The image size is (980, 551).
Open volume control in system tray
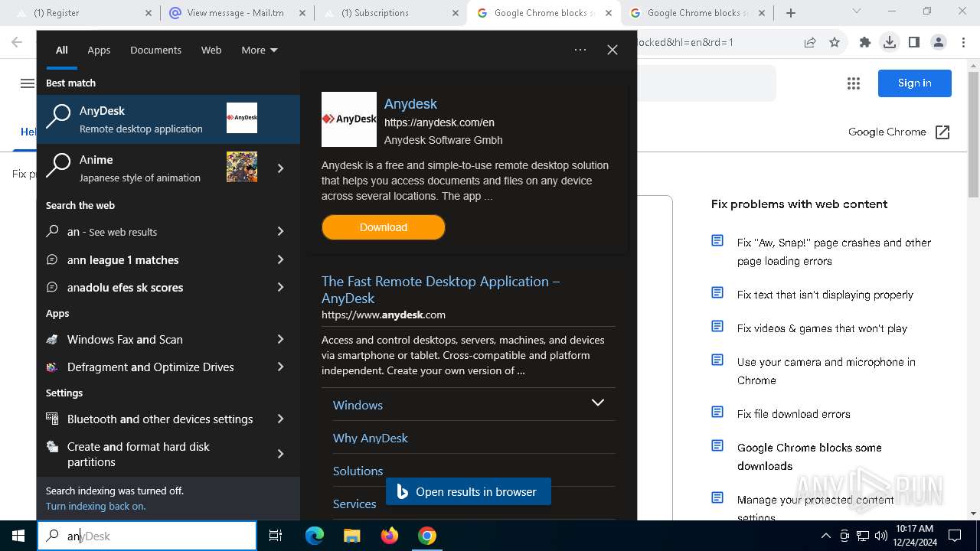881,536
